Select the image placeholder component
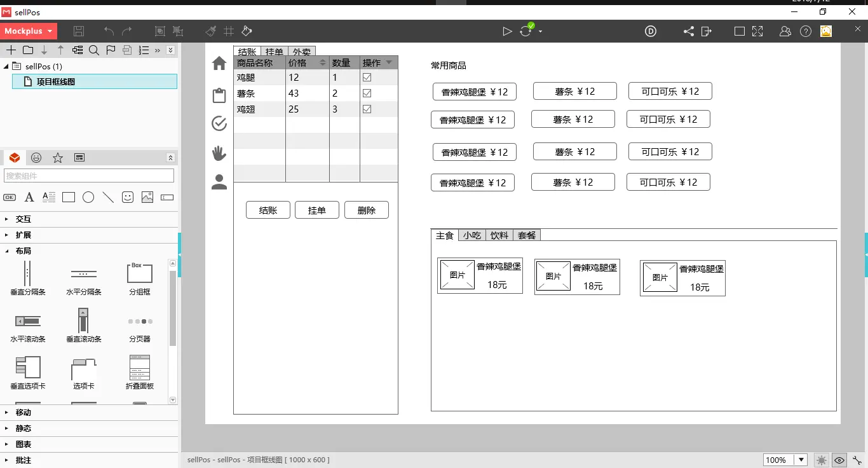This screenshot has width=868, height=468. 147,198
